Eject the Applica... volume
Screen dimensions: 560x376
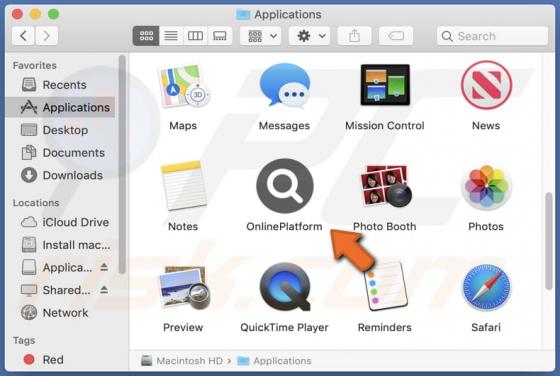point(104,267)
